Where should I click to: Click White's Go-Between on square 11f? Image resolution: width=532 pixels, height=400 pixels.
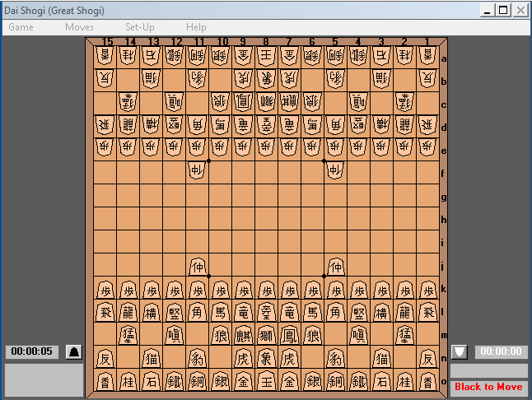coord(198,170)
